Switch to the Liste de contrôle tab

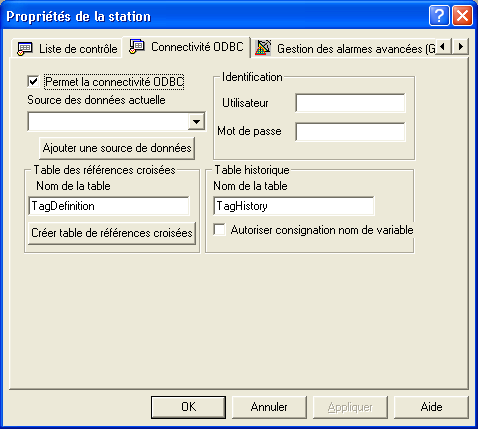tap(67, 49)
